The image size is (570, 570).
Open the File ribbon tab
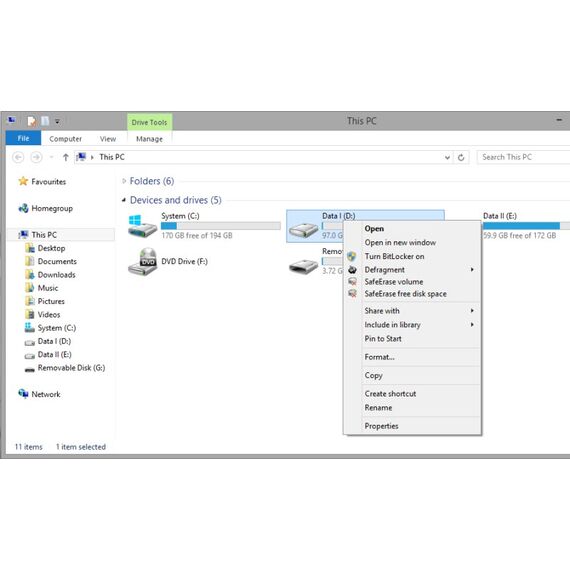tap(23, 138)
